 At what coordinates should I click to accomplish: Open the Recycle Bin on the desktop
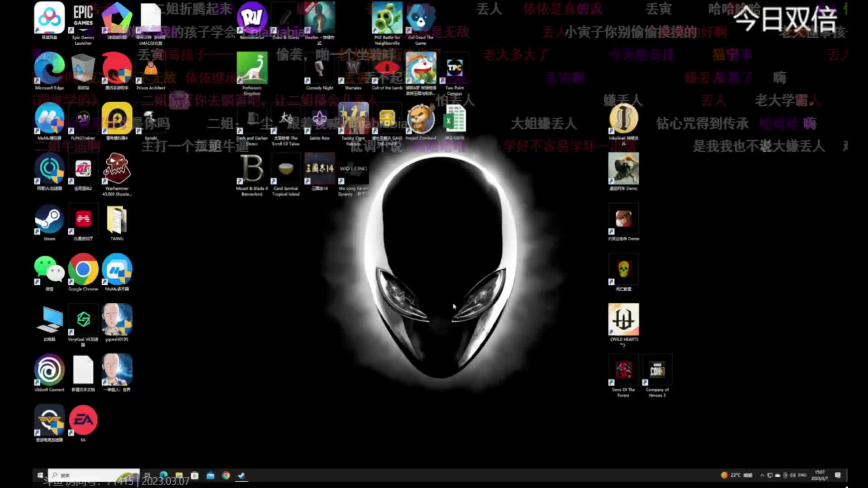tap(83, 71)
